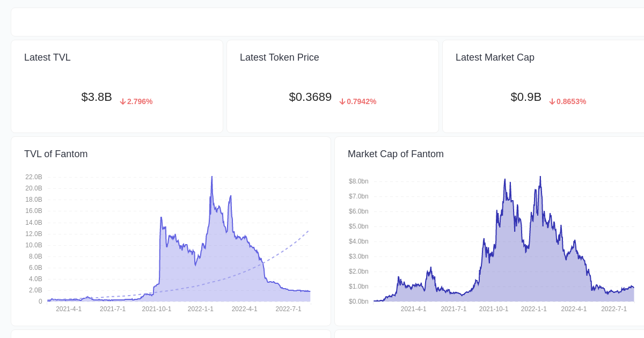Select the Latest TVL card
The image size is (644, 338).
pyautogui.click(x=117, y=86)
